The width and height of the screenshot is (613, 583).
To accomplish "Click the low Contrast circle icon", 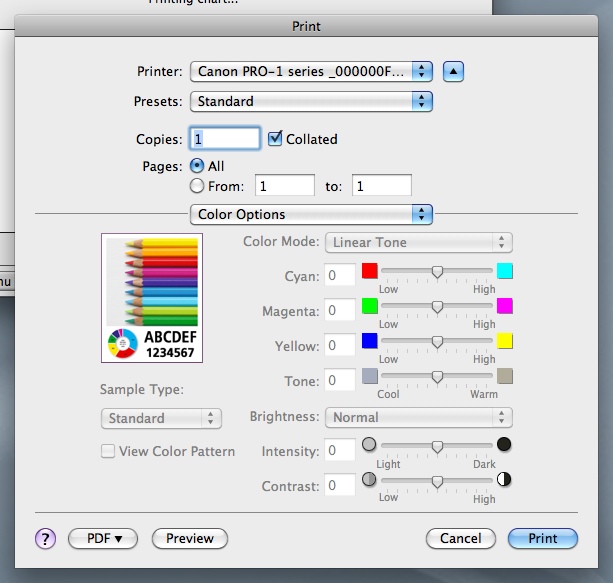I will click(x=369, y=479).
